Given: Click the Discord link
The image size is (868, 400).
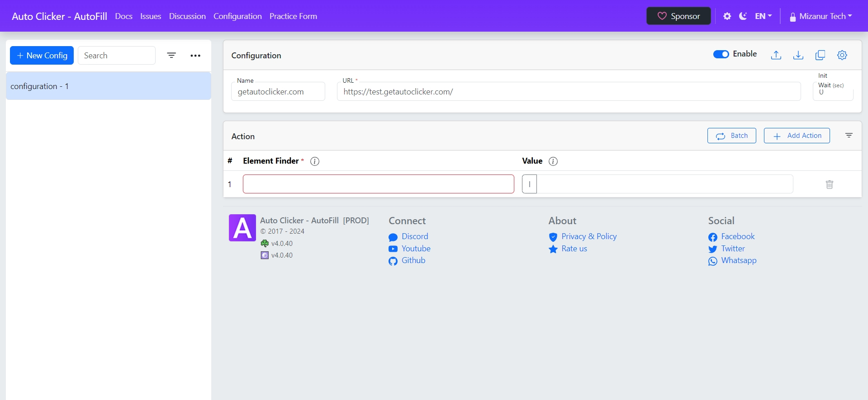Looking at the screenshot, I should tap(415, 236).
